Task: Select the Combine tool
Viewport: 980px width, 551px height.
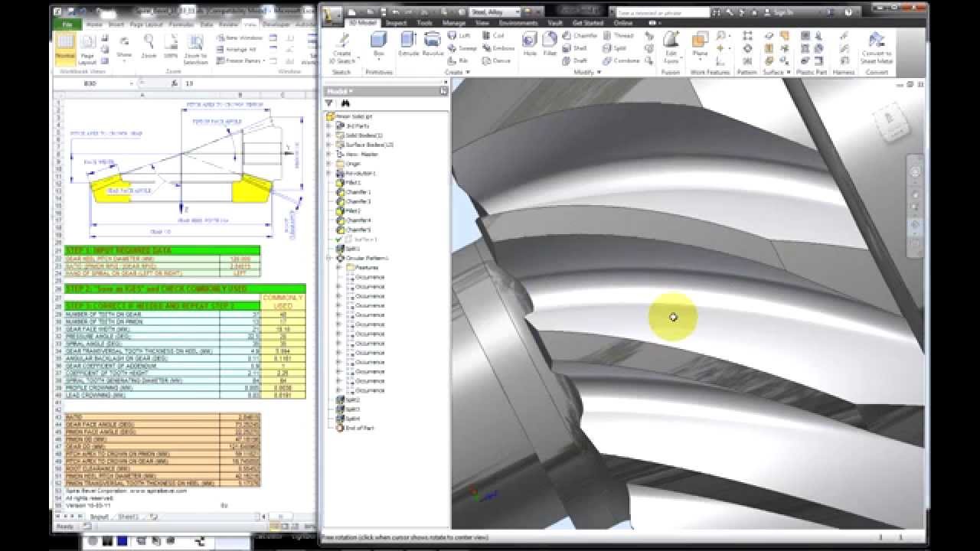Action: coord(621,60)
